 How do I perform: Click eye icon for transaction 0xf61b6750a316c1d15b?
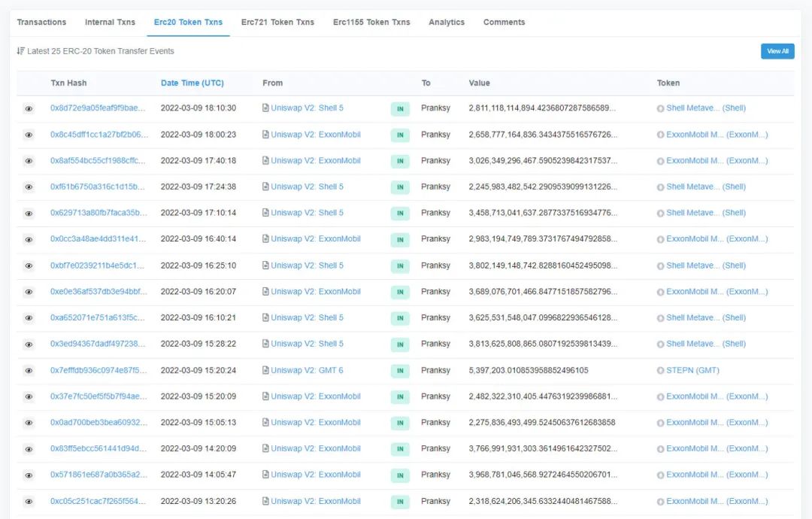(x=29, y=187)
